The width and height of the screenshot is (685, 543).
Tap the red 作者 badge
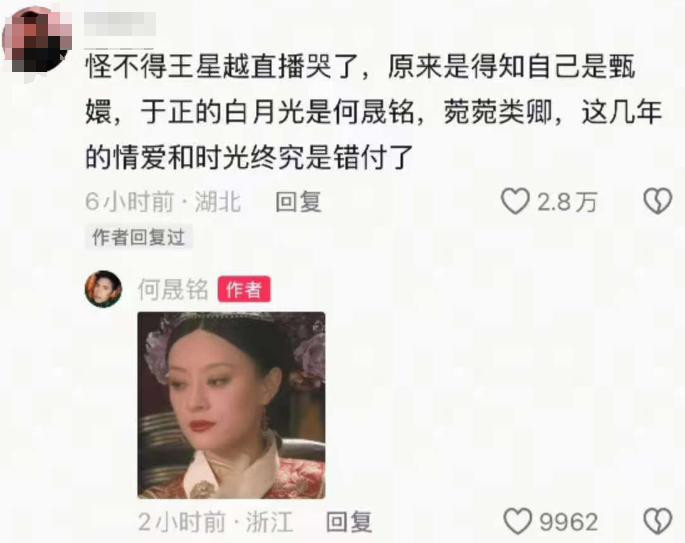[x=244, y=289]
